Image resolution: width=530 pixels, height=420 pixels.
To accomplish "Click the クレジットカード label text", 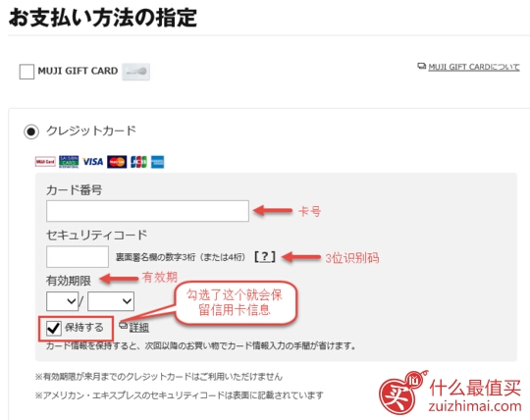I will (91, 131).
